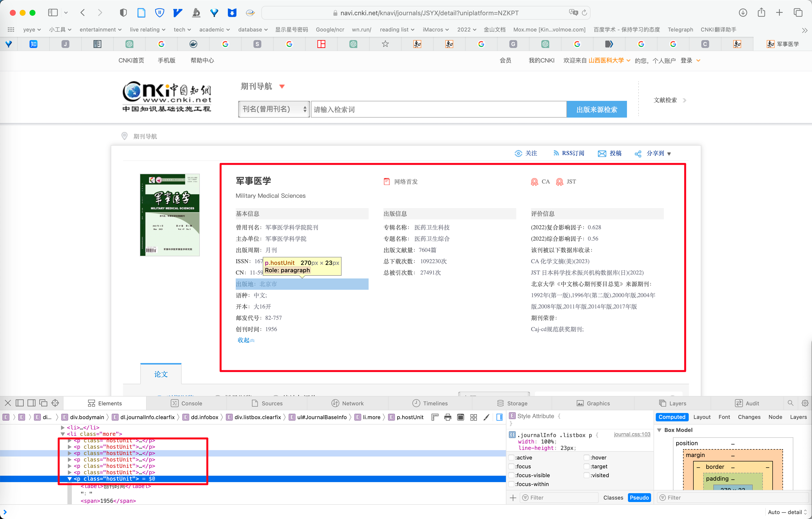Open the 刊名(曾用刊名) search field dropdown
Viewport: 812px width, 519px height.
(273, 109)
